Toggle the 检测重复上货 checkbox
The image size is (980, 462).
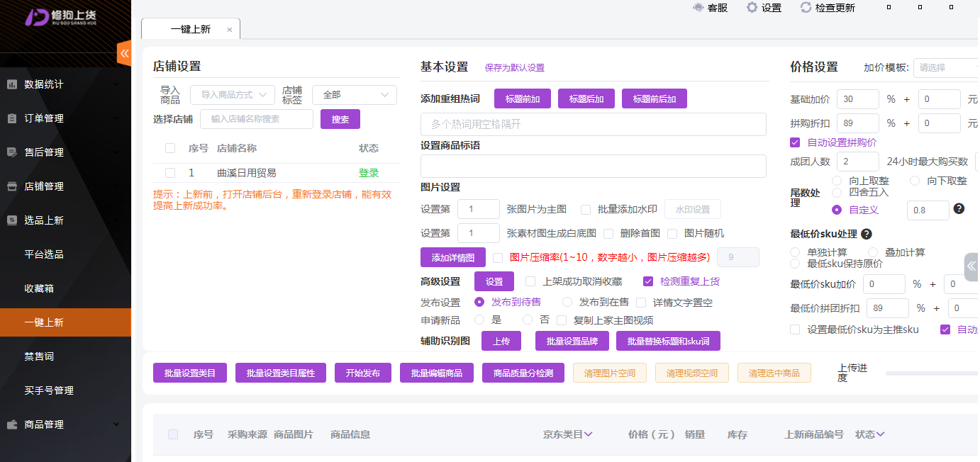647,281
